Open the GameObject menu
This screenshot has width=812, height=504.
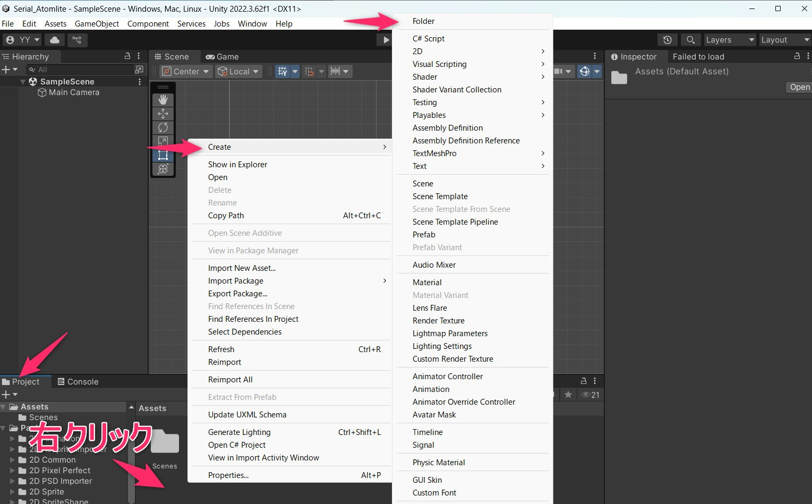[x=97, y=24]
